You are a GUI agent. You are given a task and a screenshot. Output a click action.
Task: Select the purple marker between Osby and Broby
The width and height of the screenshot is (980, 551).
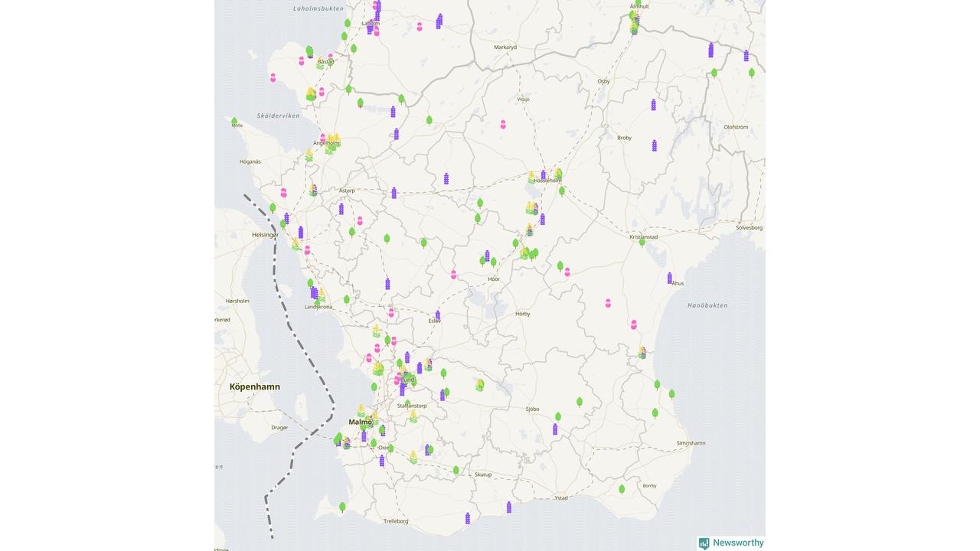pyautogui.click(x=654, y=105)
